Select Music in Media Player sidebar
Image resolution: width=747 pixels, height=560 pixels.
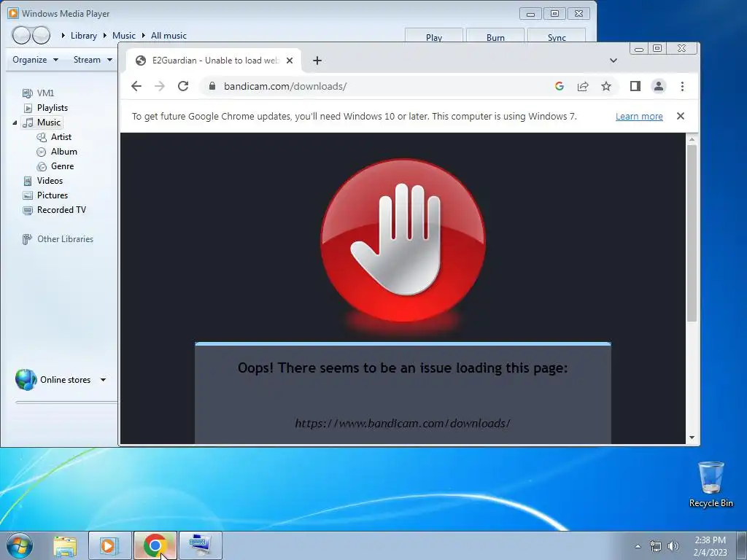[x=42, y=122]
